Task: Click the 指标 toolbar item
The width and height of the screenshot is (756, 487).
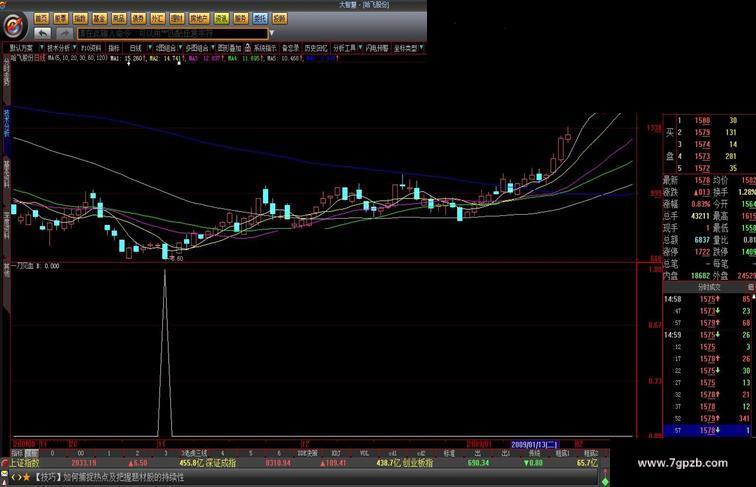Action: [114, 48]
